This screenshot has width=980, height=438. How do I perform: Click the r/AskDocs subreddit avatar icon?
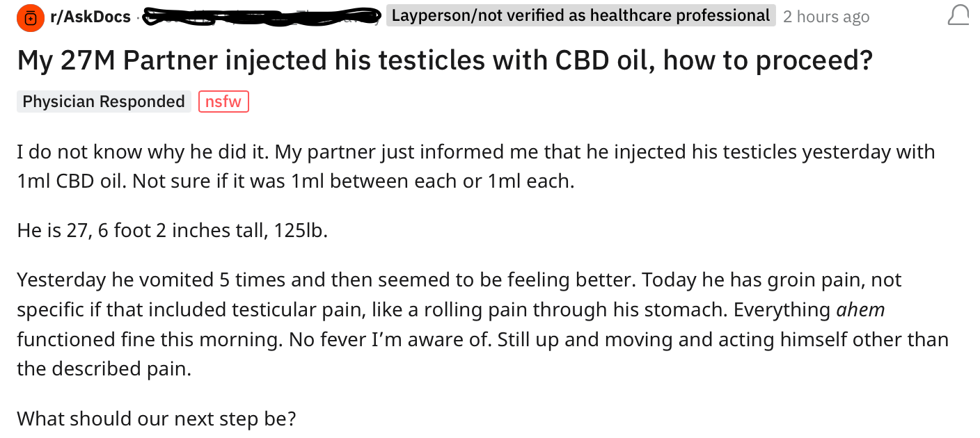[x=29, y=17]
